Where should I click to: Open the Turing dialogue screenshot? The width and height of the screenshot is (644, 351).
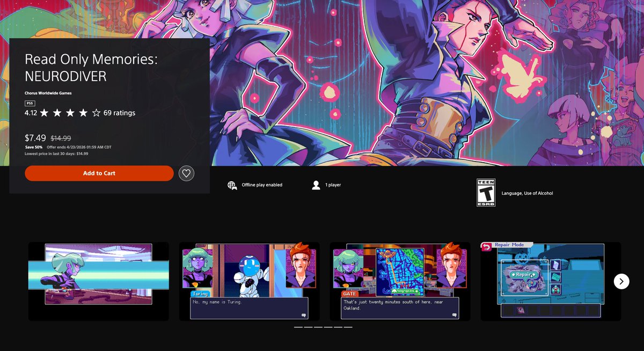250,282
